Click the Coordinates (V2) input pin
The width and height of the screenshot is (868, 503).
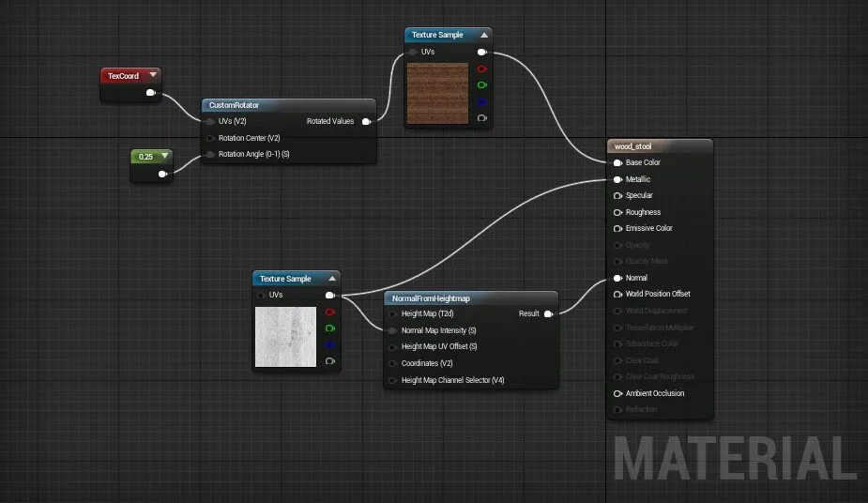[392, 363]
